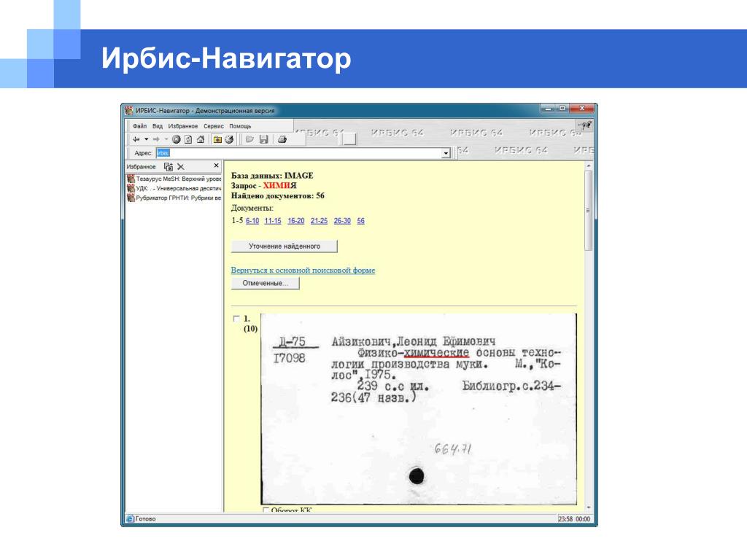This screenshot has width=747, height=560.
Task: Click the Найдено документов: 56 text
Action: coord(278,195)
